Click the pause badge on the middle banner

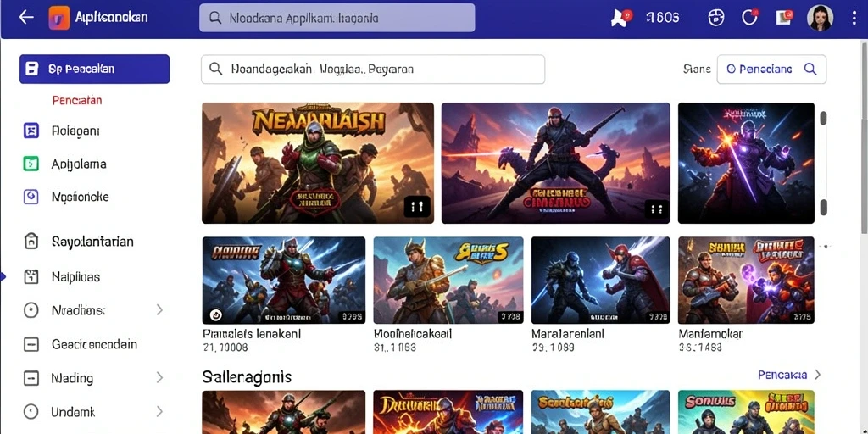657,209
